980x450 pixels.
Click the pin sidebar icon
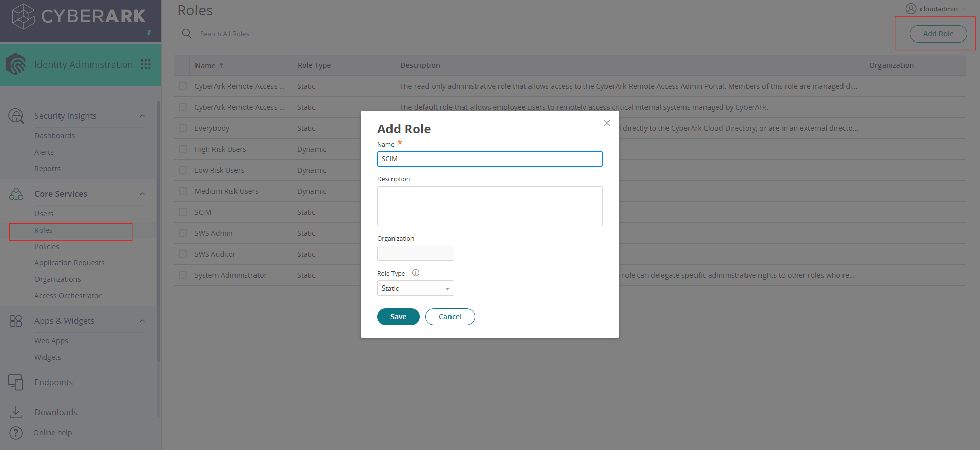149,34
